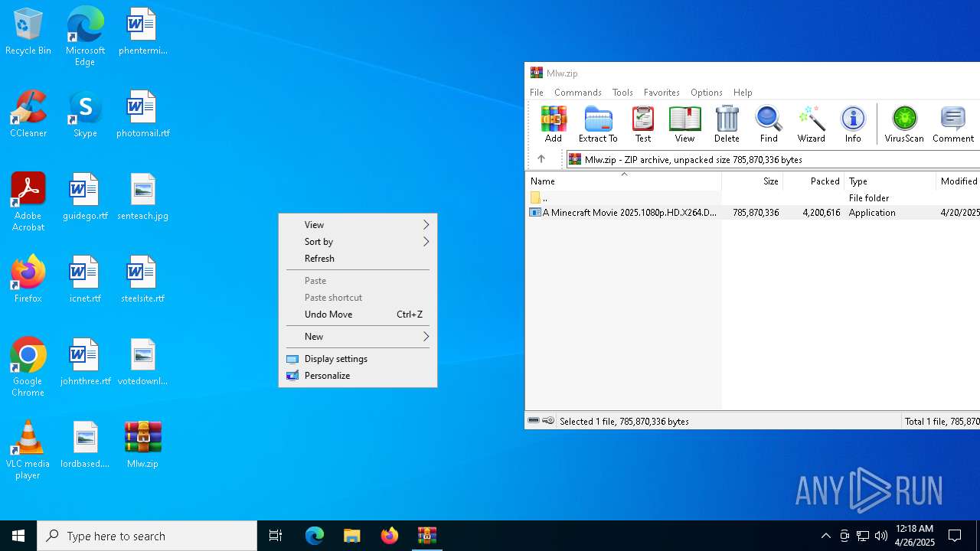The image size is (980, 551).
Task: Select the senteach.jpg desktop file
Action: click(x=142, y=197)
